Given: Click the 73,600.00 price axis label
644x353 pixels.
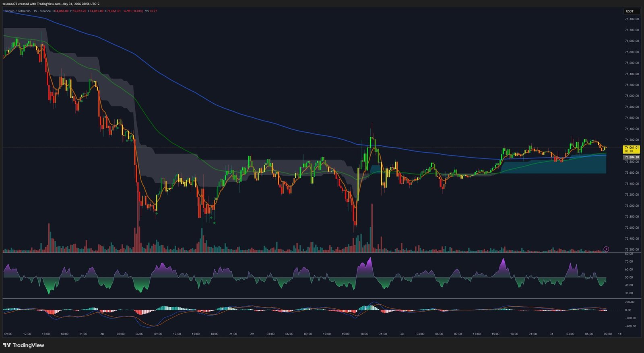Looking at the screenshot, I should point(632,173).
